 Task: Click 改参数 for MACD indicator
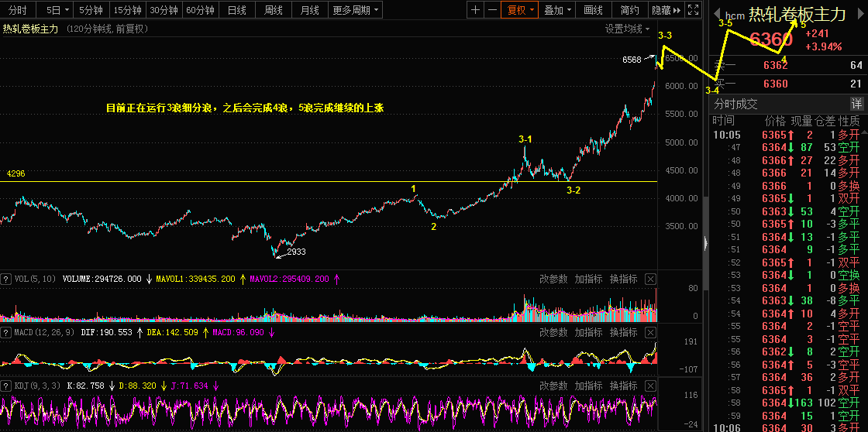[x=553, y=332]
